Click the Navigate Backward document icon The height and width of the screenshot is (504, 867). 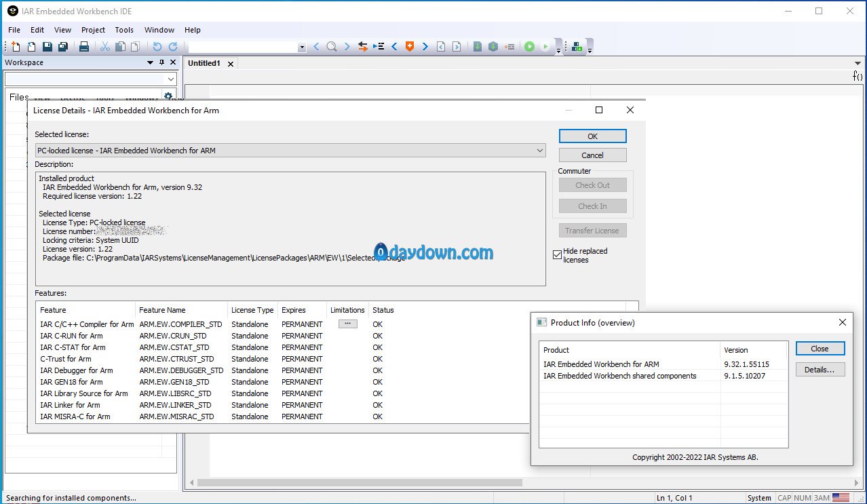(441, 47)
